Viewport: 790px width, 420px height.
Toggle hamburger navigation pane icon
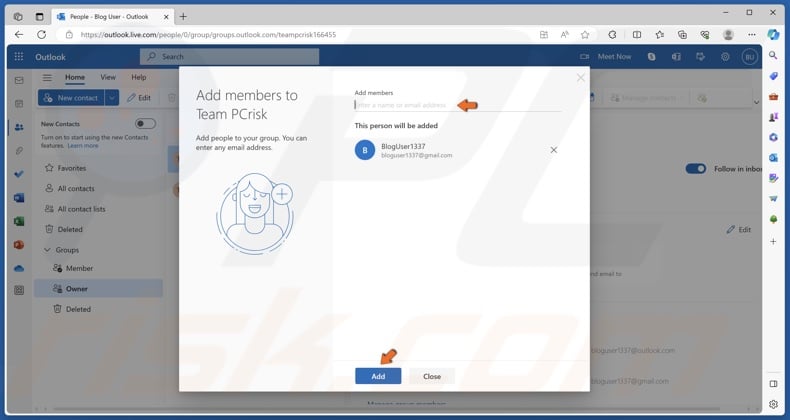47,78
